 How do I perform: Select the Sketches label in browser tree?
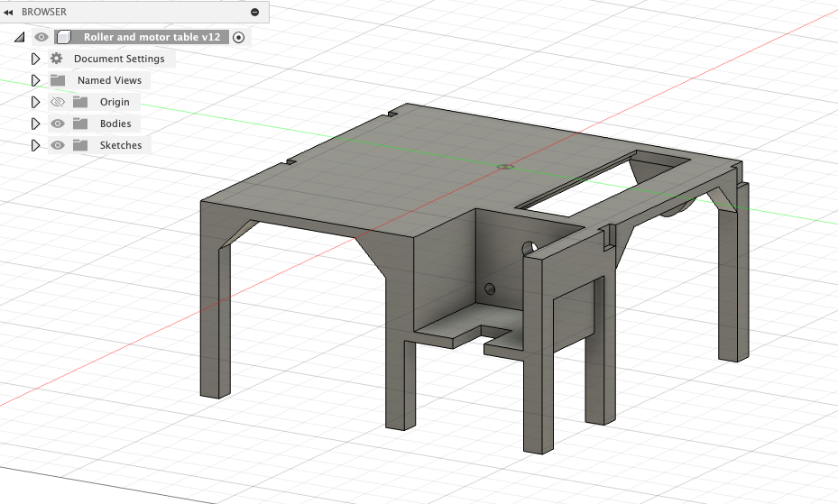121,144
